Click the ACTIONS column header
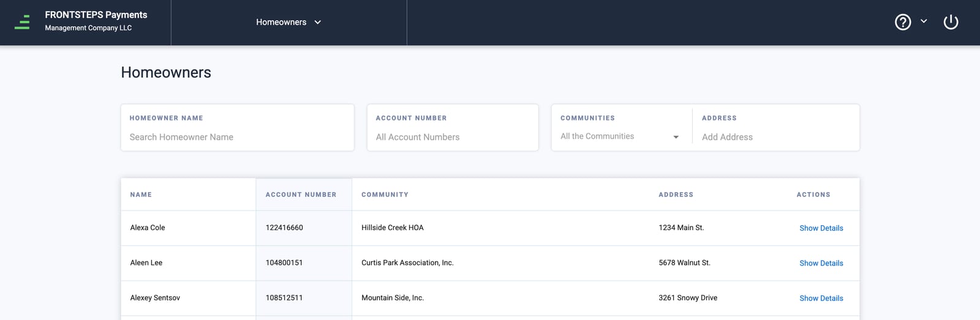This screenshot has height=320, width=980. pos(813,195)
